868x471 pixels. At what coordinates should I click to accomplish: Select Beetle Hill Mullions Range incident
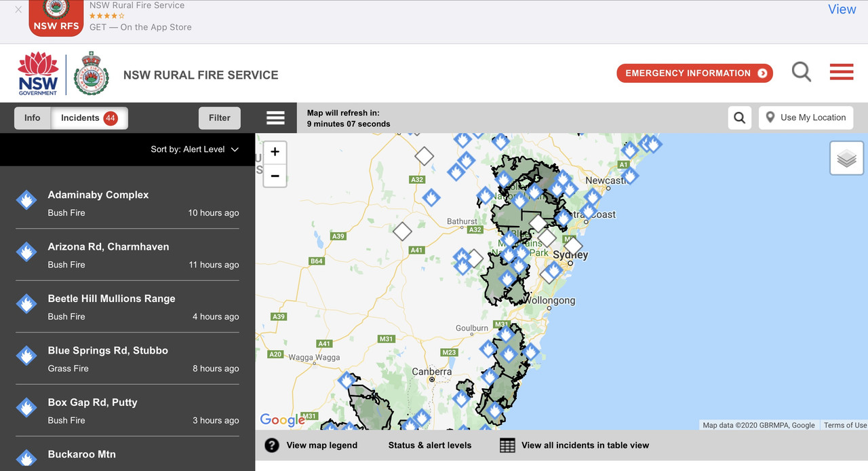click(127, 307)
